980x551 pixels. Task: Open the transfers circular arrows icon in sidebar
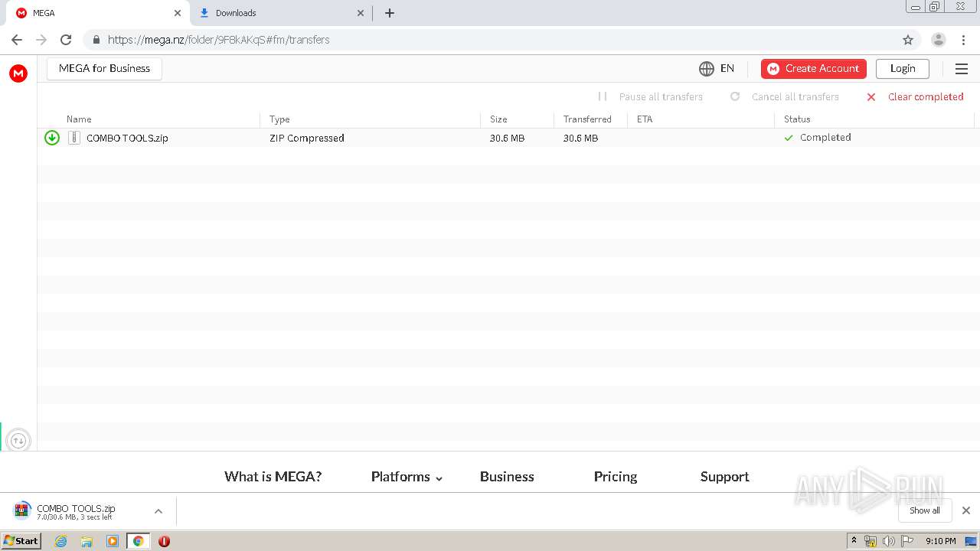tap(18, 441)
